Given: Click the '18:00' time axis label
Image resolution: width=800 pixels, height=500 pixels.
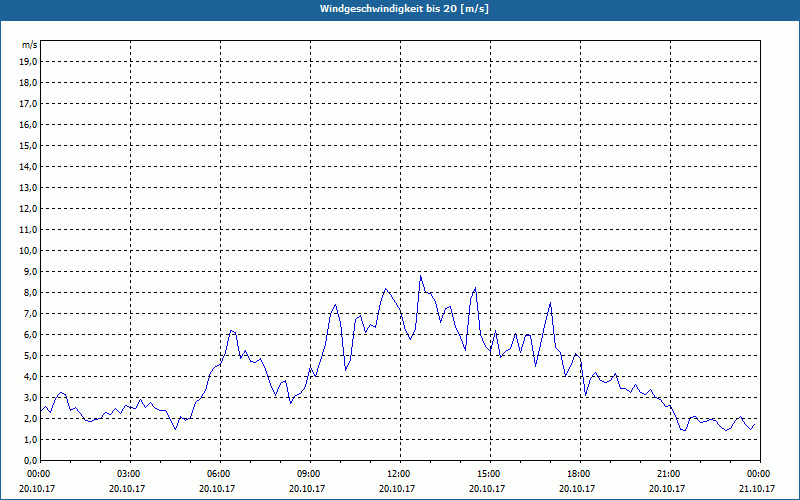Looking at the screenshot, I should [581, 474].
